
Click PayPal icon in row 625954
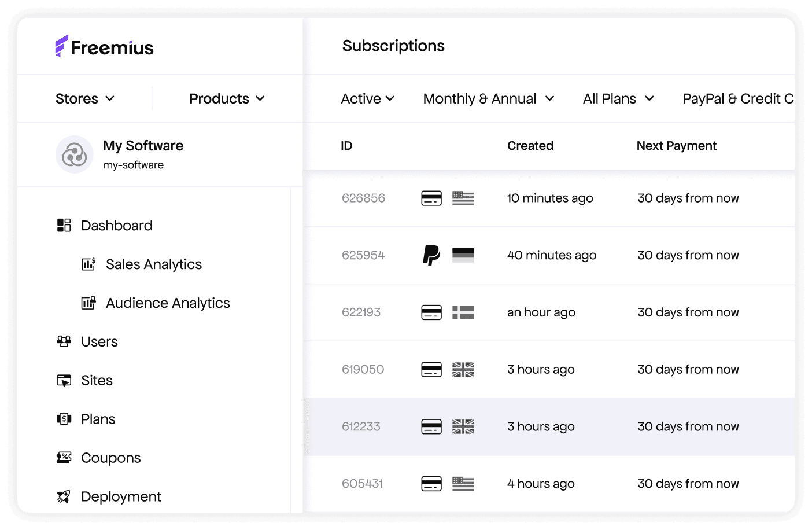431,255
